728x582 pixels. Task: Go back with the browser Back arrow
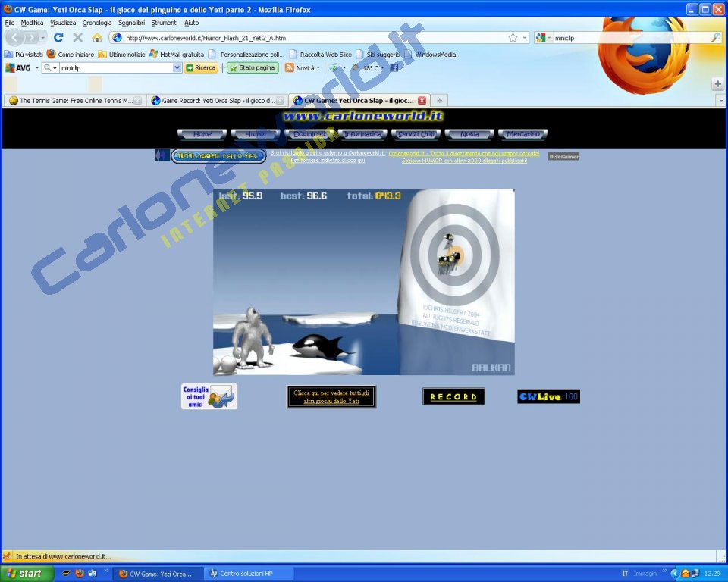(x=15, y=38)
